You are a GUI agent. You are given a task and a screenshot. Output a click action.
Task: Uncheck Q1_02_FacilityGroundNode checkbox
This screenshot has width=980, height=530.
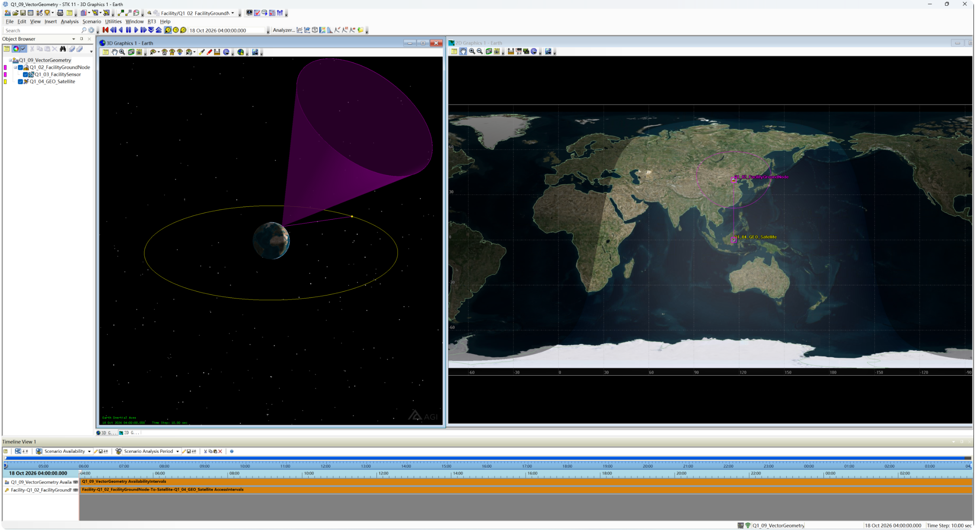[20, 67]
